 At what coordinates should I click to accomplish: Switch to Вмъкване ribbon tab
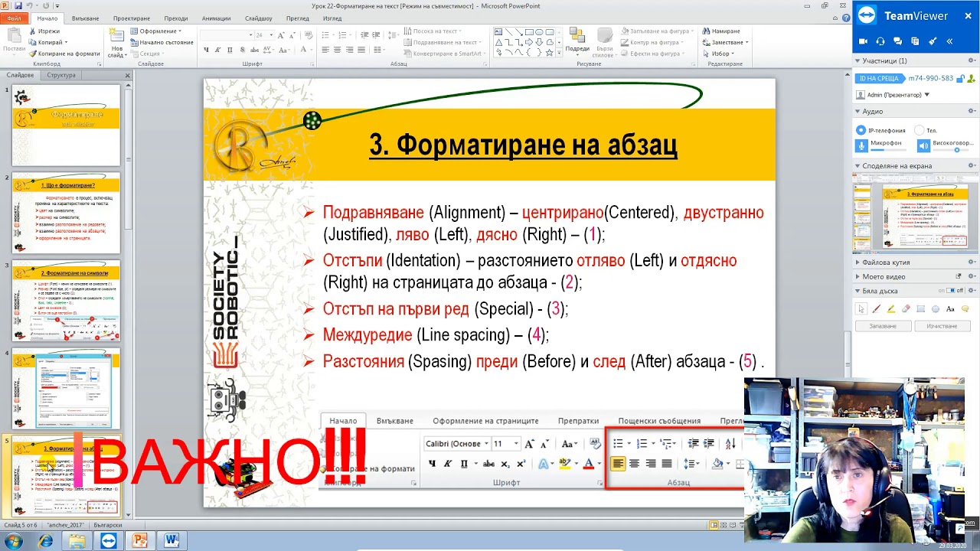tap(85, 18)
